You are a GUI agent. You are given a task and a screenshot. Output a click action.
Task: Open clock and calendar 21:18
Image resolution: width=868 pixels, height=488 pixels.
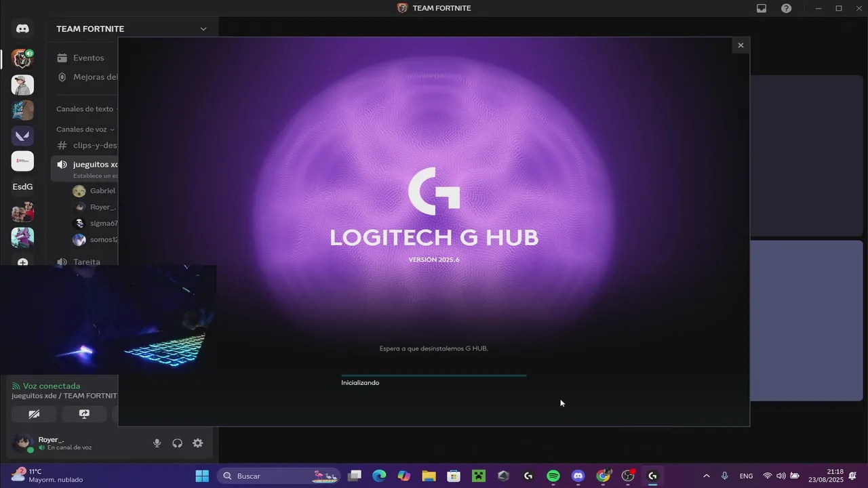point(826,475)
